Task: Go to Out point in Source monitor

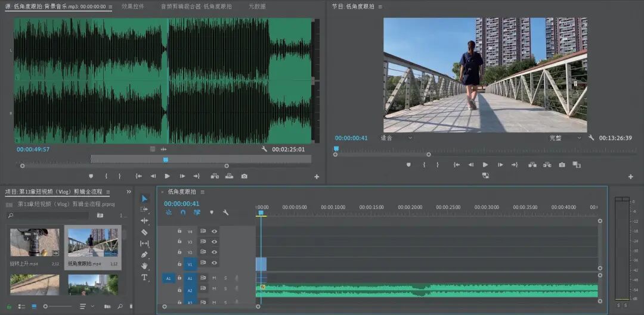Action: tap(197, 176)
